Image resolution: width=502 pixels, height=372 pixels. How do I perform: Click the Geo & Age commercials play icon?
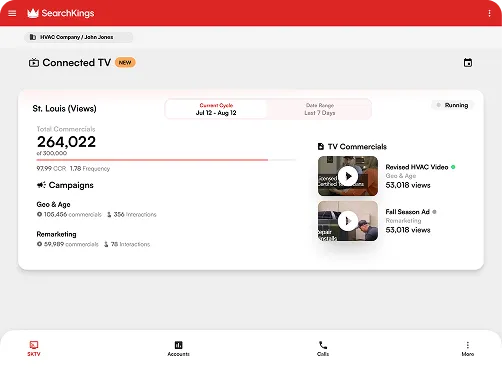39,214
